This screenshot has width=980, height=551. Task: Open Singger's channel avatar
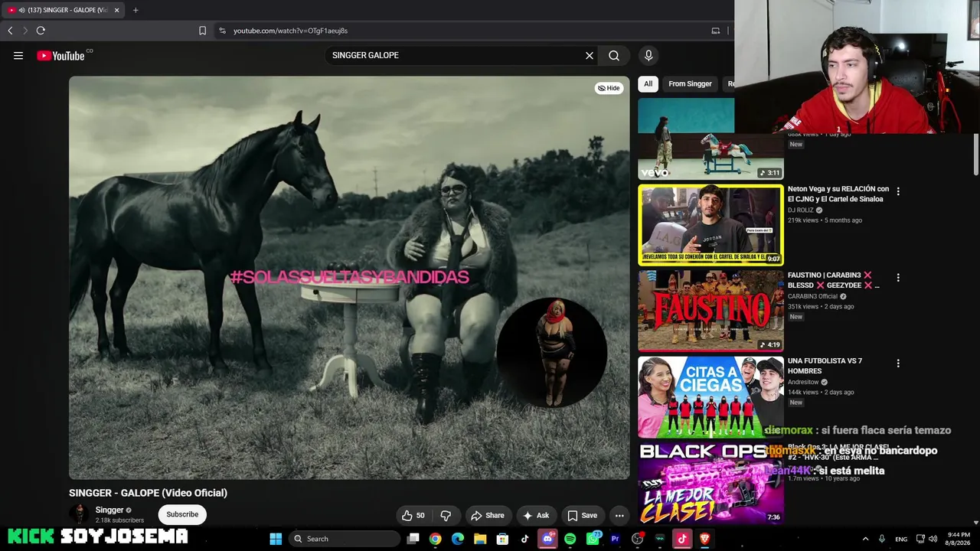79,514
